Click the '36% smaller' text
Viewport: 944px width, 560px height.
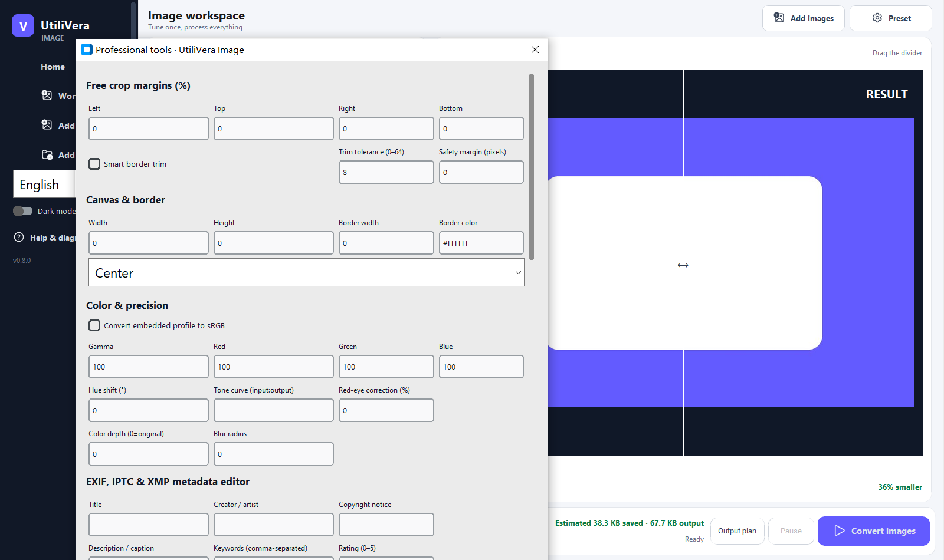(900, 487)
